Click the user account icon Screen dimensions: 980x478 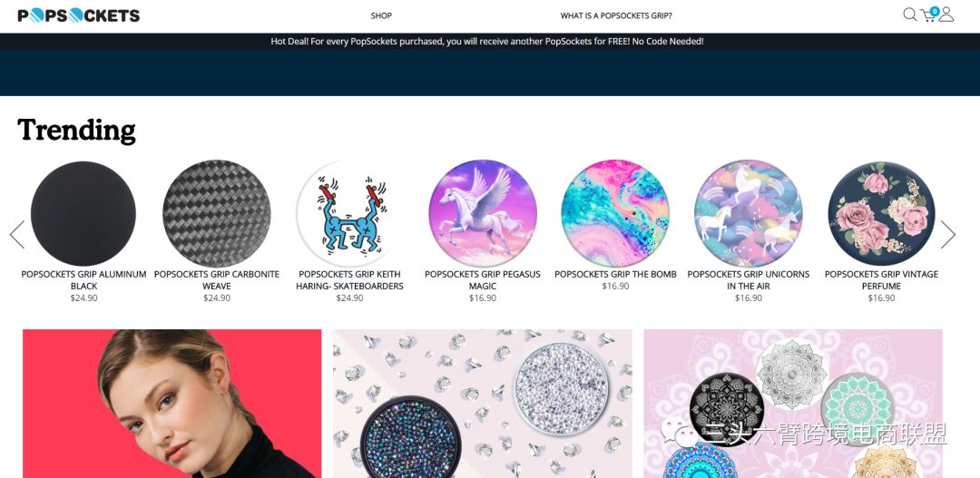click(946, 15)
